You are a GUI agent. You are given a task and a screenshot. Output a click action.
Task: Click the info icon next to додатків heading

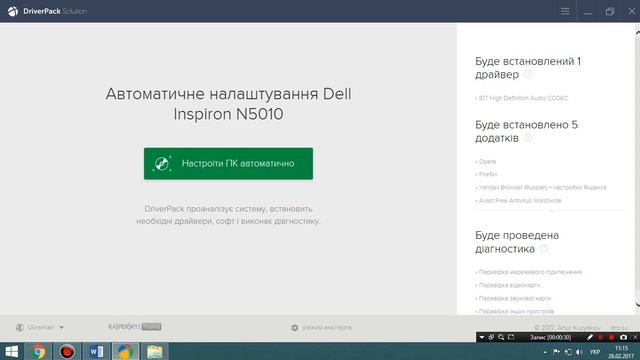[x=528, y=138]
